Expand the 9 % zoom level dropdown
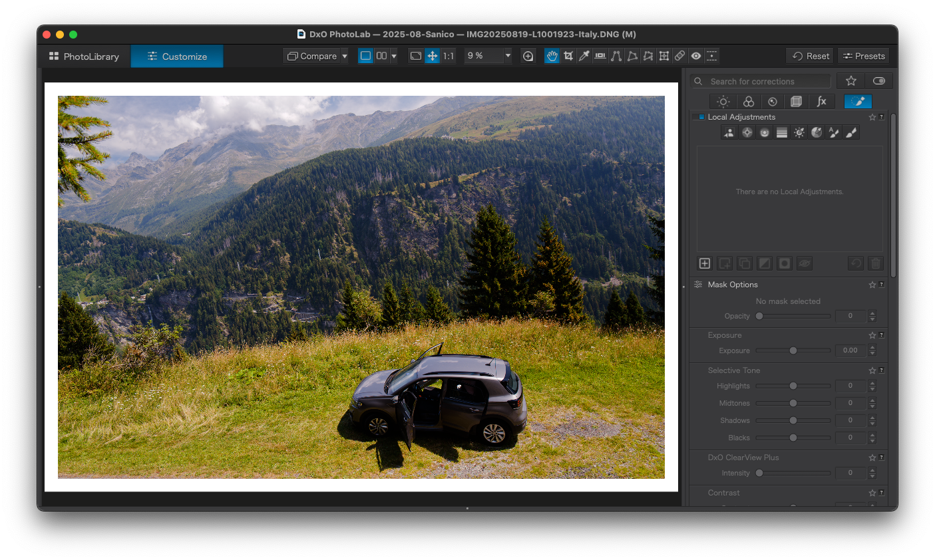Image resolution: width=935 pixels, height=560 pixels. point(508,56)
